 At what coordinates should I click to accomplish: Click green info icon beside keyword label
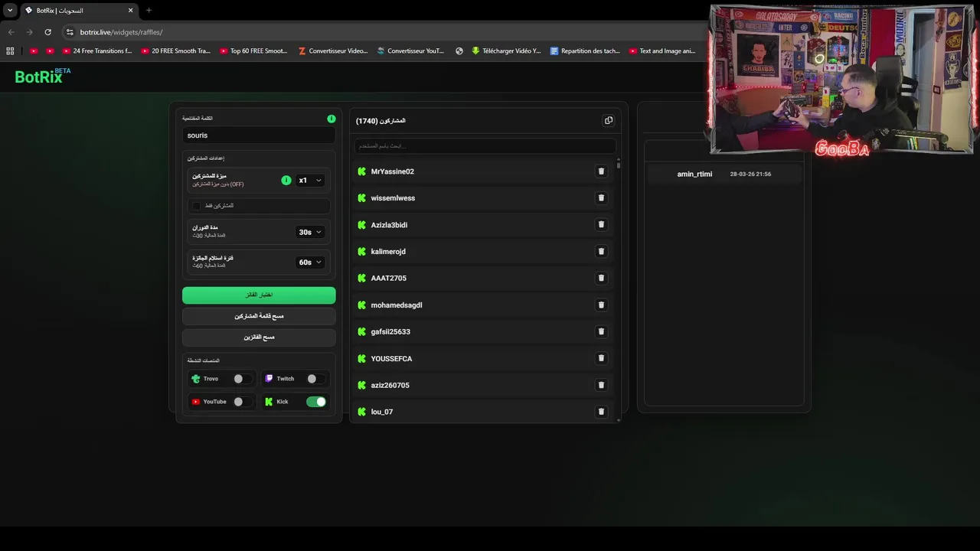tap(332, 119)
